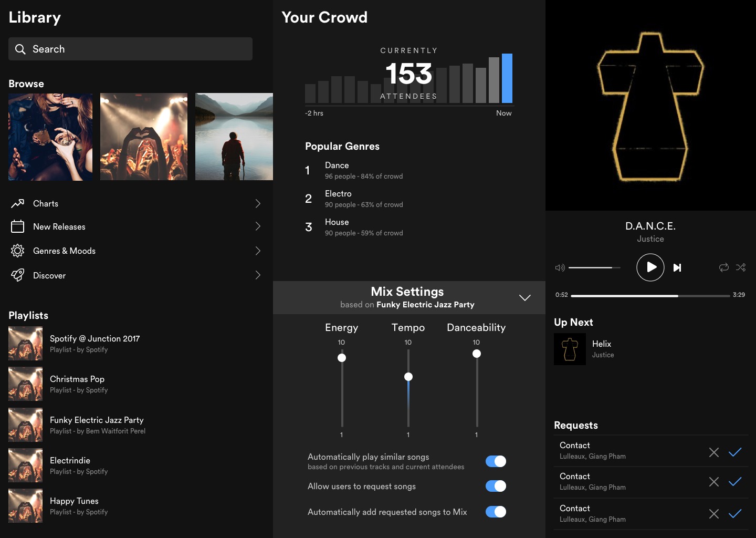Viewport: 756px width, 538px height.
Task: Open the party drinks browse thumbnail
Action: pyautogui.click(x=50, y=137)
